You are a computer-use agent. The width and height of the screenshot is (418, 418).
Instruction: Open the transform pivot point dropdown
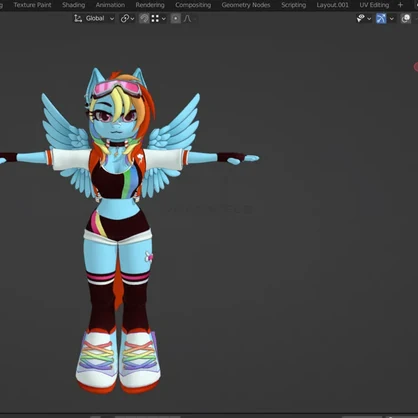tap(127, 19)
